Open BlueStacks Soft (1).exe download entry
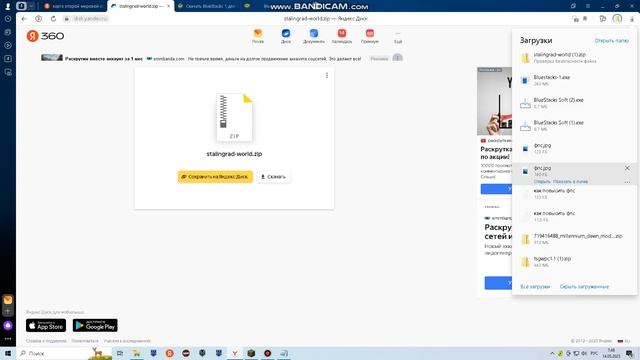The height and width of the screenshot is (360, 640). [x=574, y=126]
